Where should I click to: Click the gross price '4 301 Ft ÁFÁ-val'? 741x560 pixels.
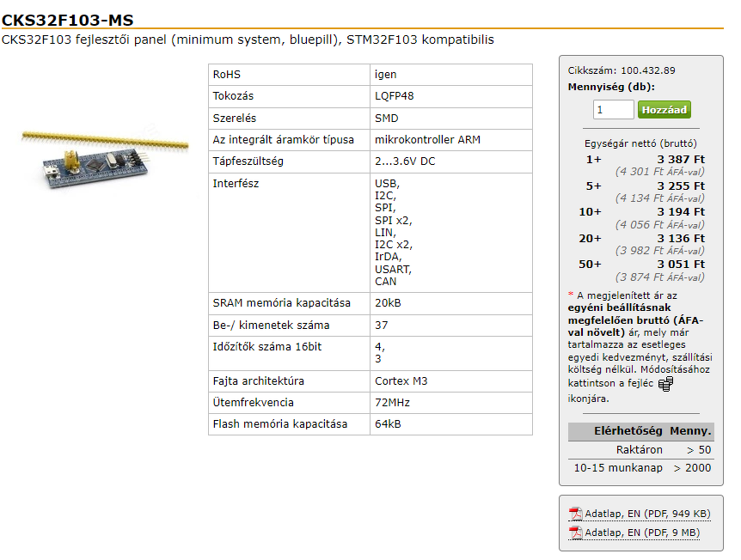[659, 172]
